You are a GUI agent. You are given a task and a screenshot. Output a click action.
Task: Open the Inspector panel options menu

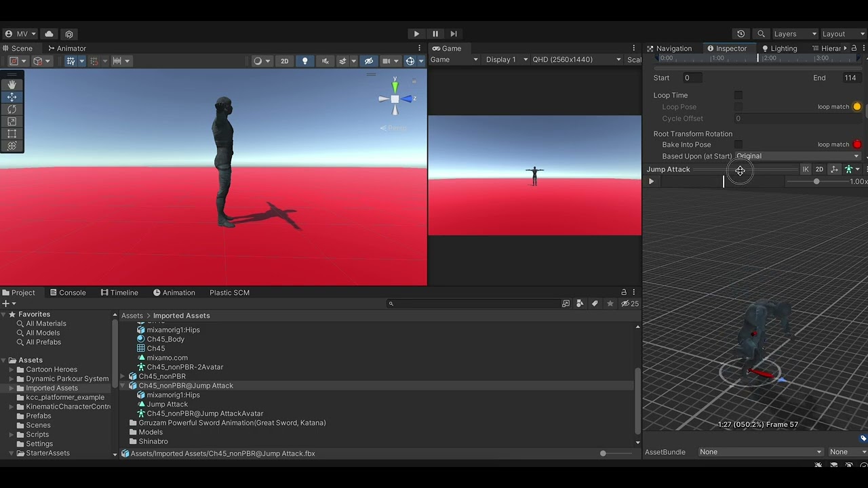pyautogui.click(x=864, y=48)
